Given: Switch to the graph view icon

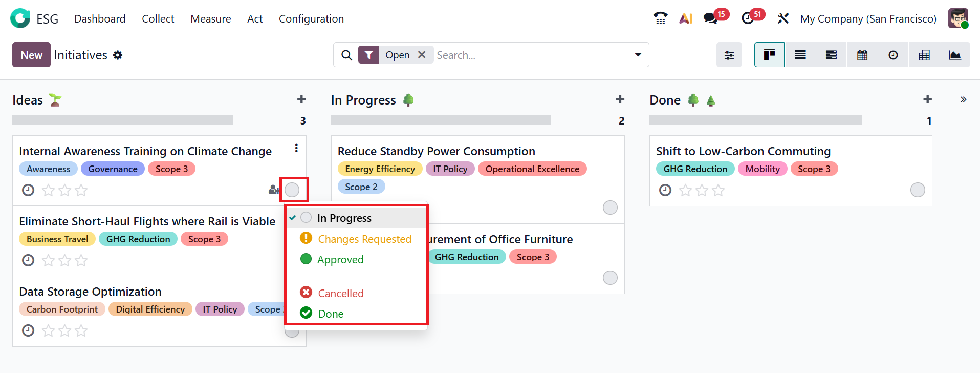Looking at the screenshot, I should pyautogui.click(x=954, y=55).
